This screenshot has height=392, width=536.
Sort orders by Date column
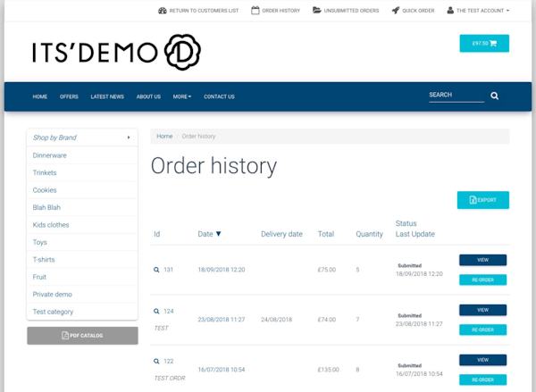[210, 234]
